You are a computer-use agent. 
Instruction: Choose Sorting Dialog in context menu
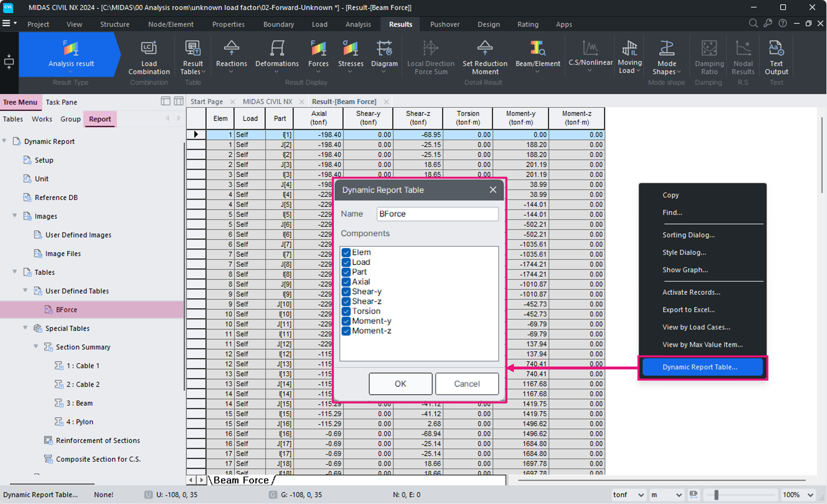688,235
